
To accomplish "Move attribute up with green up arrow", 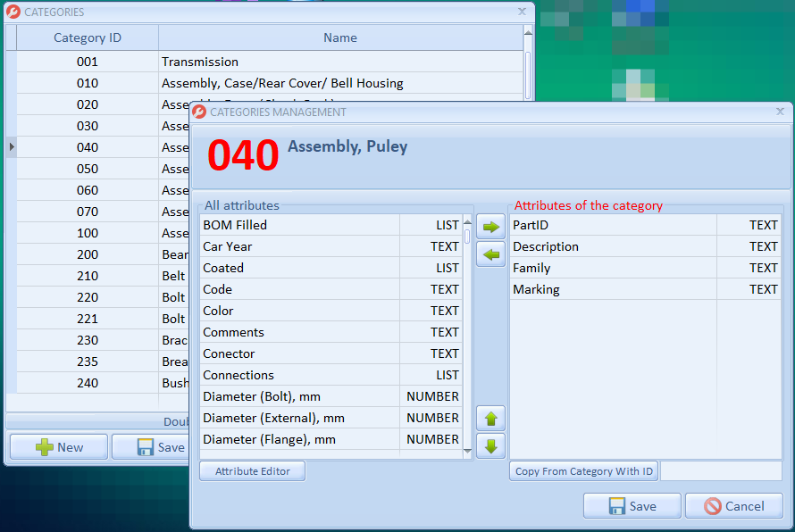I will 490,418.
